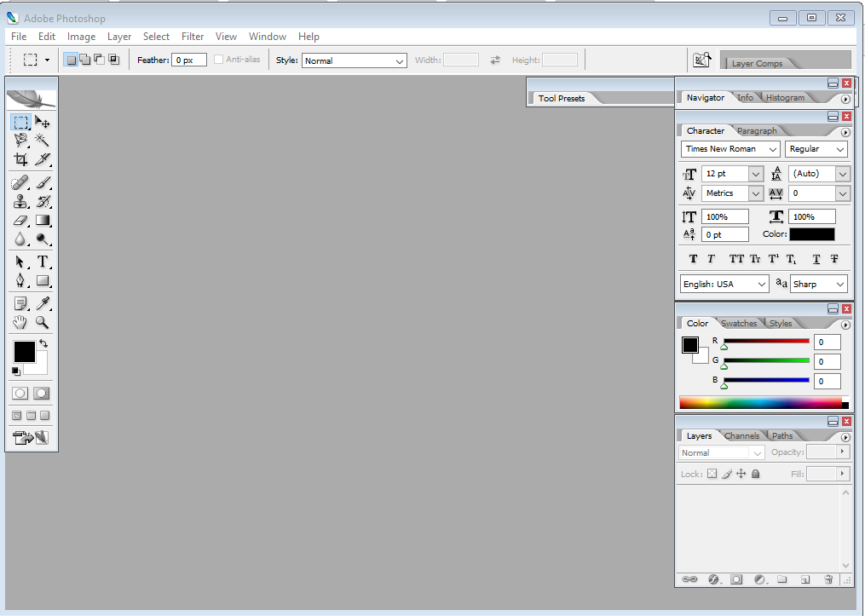Toggle the Anti-alias checkbox

[x=218, y=60]
